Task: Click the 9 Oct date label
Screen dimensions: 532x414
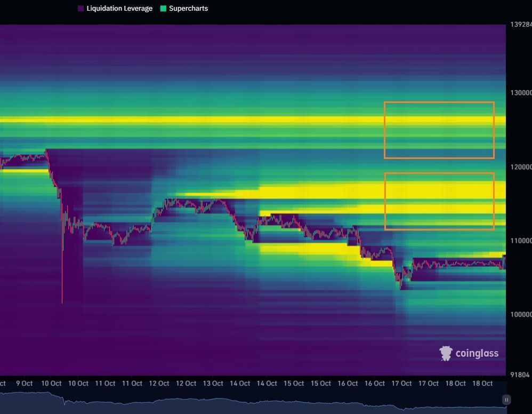Action: click(24, 383)
